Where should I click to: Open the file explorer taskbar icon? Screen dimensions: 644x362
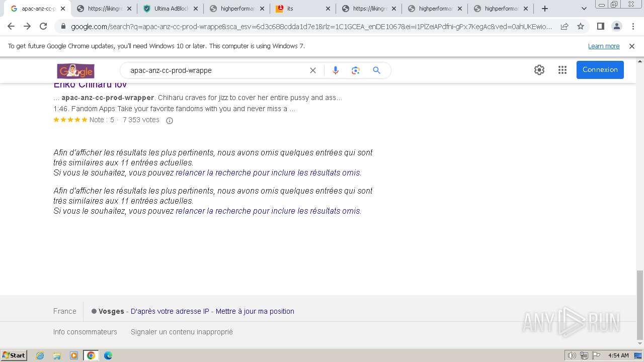click(57, 355)
